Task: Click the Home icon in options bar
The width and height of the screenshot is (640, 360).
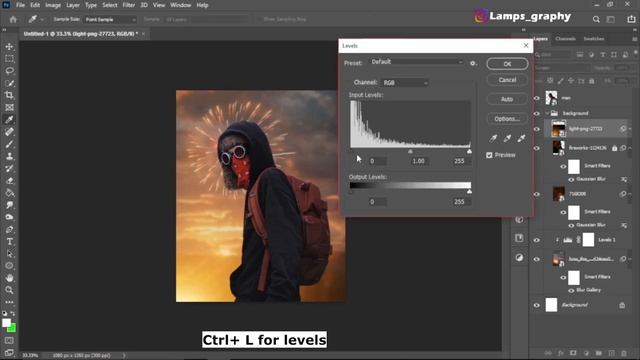Action: [13, 19]
